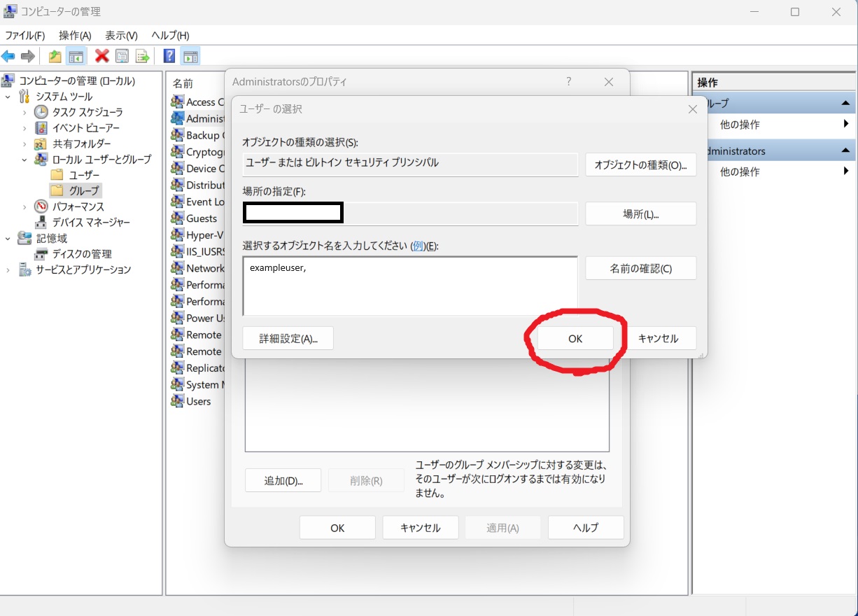
Task: Toggle the Show/Hide Console Tree icon
Action: pyautogui.click(x=76, y=57)
